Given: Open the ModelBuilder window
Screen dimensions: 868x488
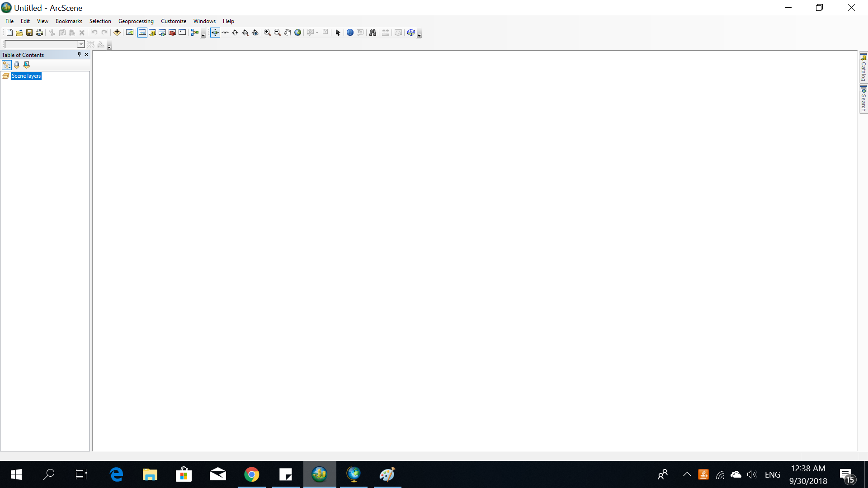Looking at the screenshot, I should point(195,33).
